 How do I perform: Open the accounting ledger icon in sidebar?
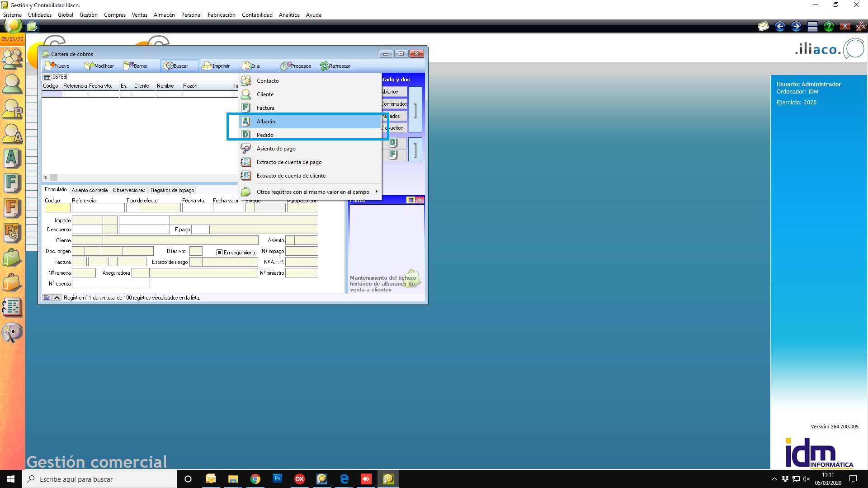[x=12, y=308]
